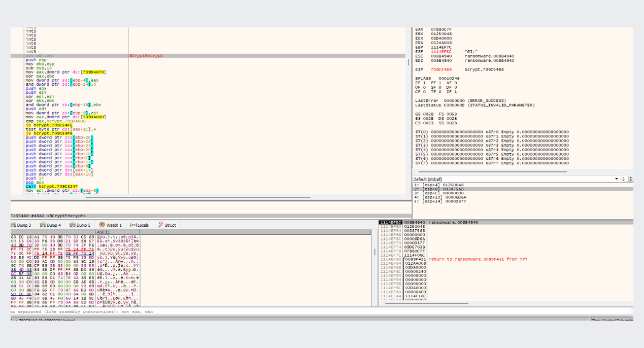Toggle the OF flag value
This screenshot has width=644, height=348.
coord(424,87)
